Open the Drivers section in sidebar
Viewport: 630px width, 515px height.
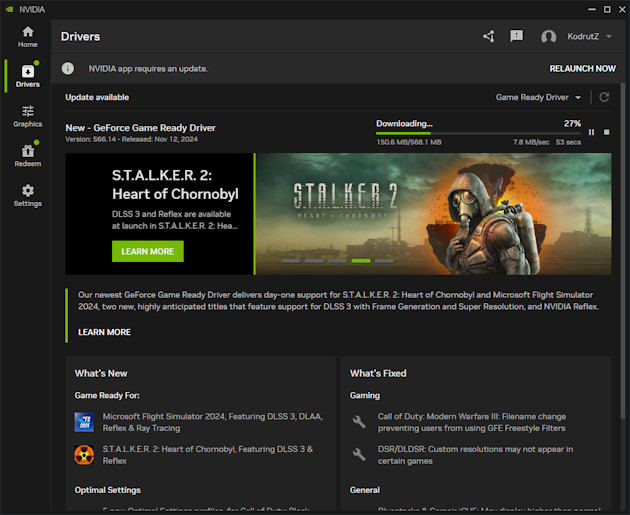click(27, 76)
